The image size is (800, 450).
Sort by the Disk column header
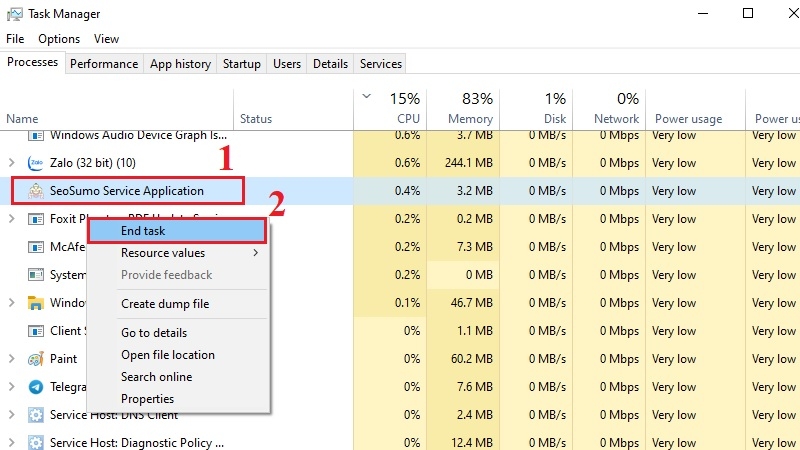point(536,110)
